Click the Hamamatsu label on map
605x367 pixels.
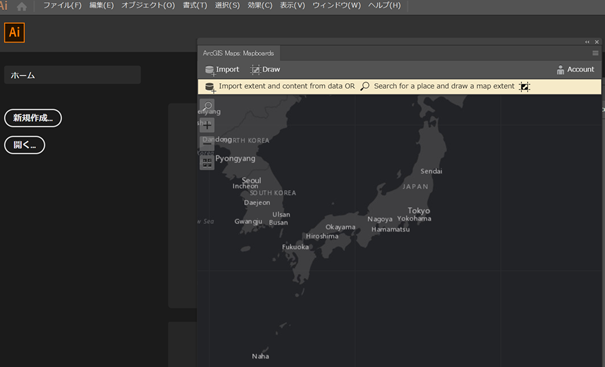point(390,229)
